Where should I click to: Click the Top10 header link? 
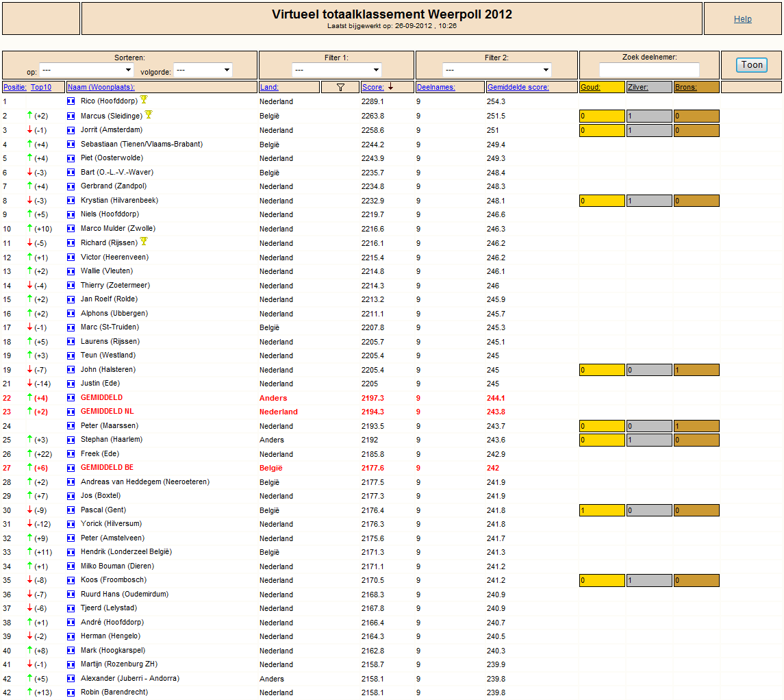click(41, 87)
